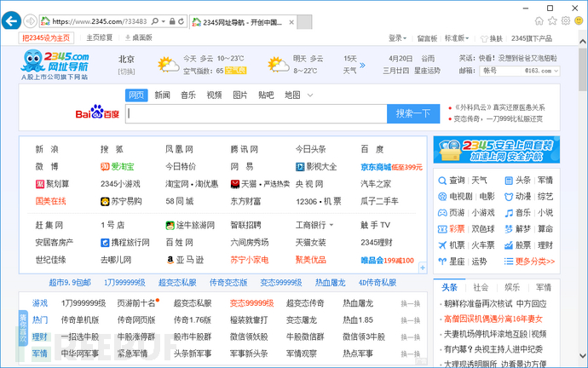The height and width of the screenshot is (368, 588).
Task: Open headline 朝鲜称准备再次核试 中方回应
Action: tap(495, 303)
